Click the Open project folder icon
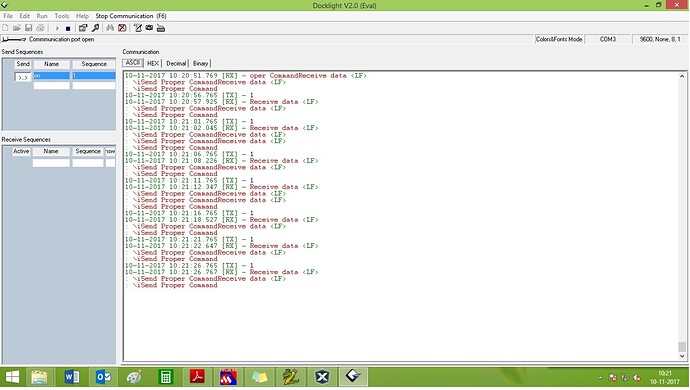 tap(17, 28)
